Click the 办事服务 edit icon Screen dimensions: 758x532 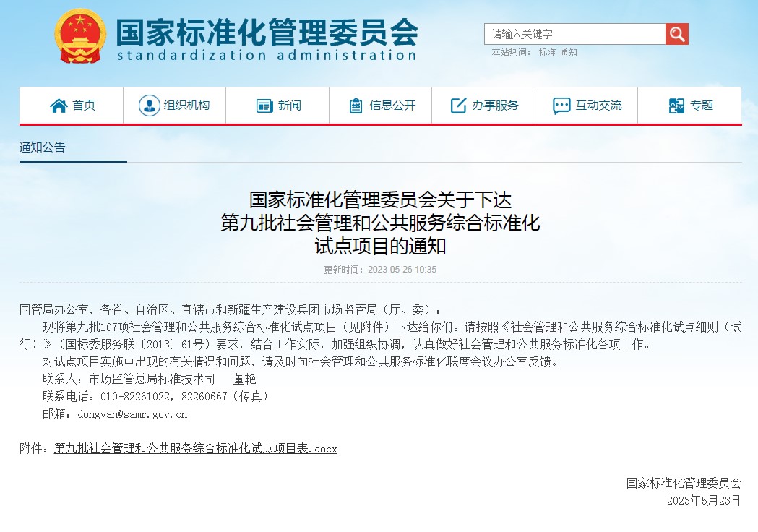click(458, 106)
